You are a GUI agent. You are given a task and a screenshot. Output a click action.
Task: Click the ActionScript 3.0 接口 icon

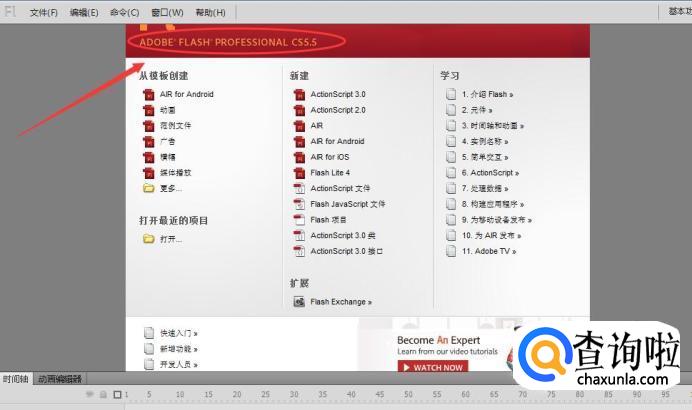point(299,251)
